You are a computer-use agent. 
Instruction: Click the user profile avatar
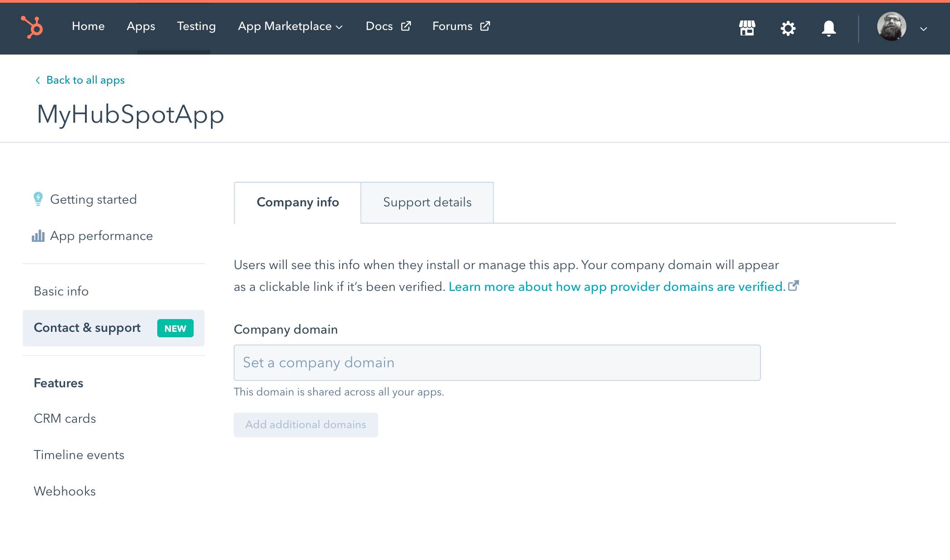pyautogui.click(x=891, y=26)
